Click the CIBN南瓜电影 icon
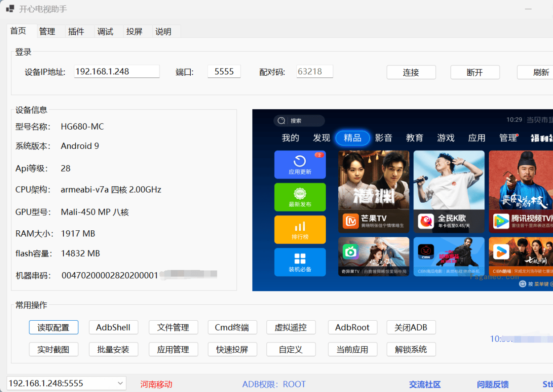 point(426,252)
